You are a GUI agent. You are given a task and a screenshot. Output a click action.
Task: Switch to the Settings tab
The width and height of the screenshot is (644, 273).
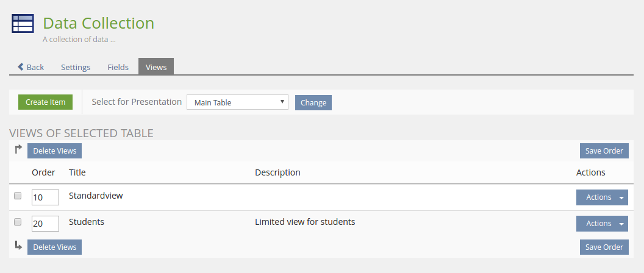[x=76, y=67]
